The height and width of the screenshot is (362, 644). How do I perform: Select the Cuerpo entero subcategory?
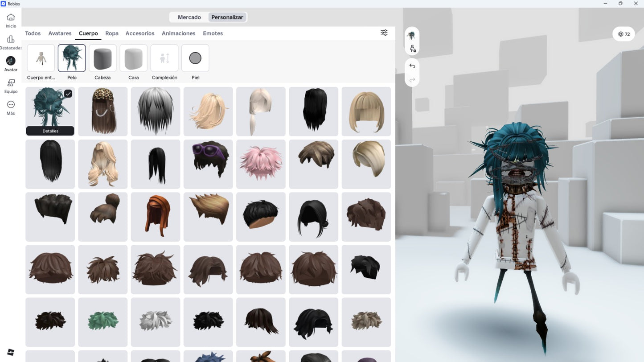coord(41,62)
